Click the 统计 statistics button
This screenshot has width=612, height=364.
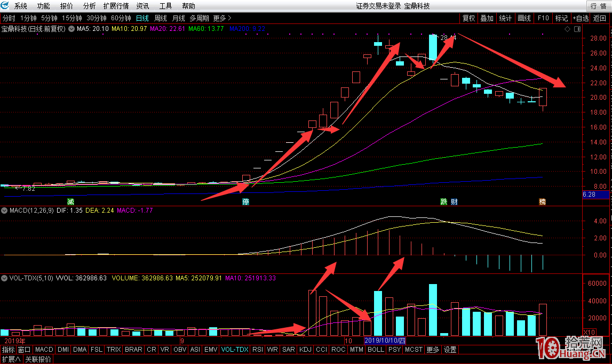coord(505,18)
